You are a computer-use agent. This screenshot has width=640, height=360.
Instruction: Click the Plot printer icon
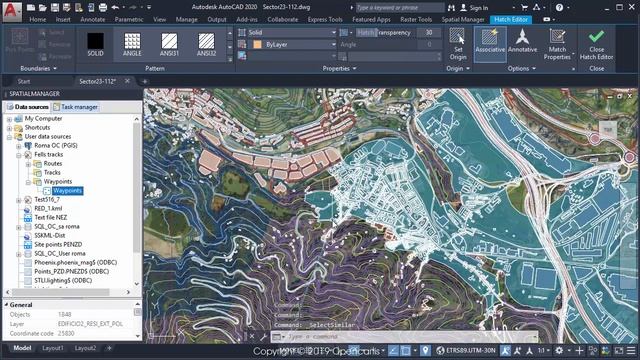pyautogui.click(x=103, y=7)
